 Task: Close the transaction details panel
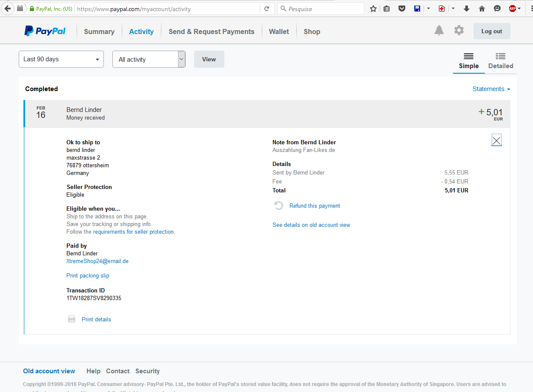pos(496,140)
